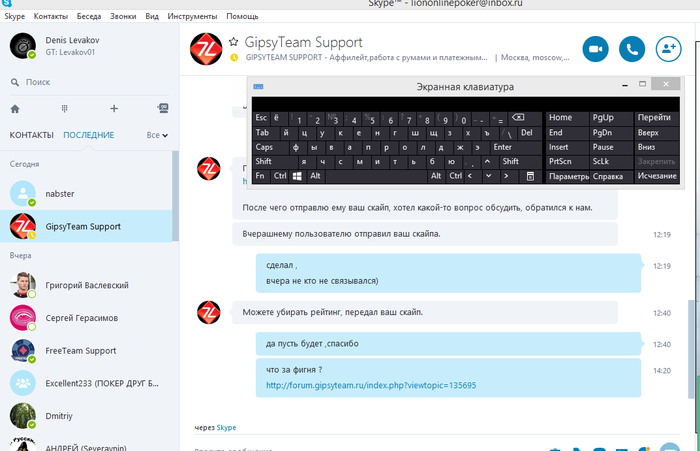Click Справка on on-screen keyboard
This screenshot has height=451, width=700.
point(611,176)
